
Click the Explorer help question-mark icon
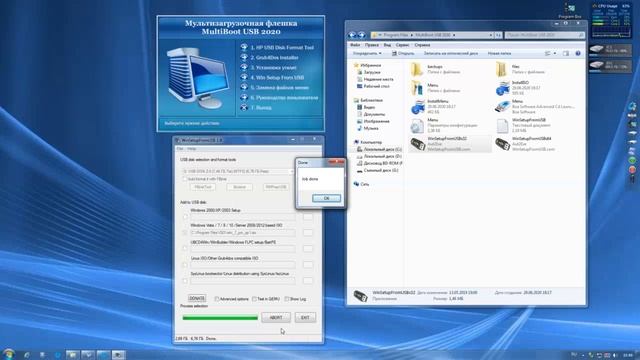coord(578,53)
